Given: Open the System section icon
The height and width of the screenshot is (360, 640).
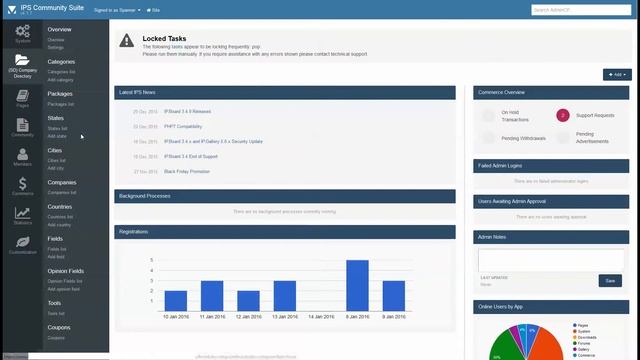Looking at the screenshot, I should pos(22,31).
